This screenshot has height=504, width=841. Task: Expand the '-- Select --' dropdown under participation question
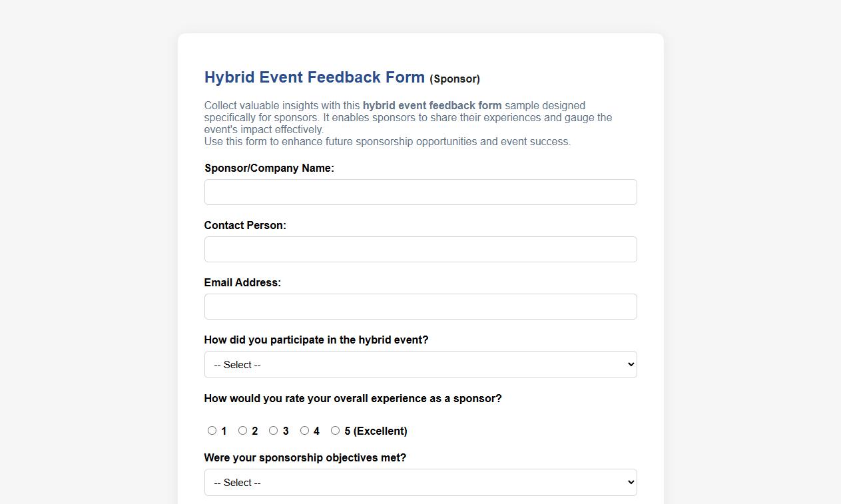pos(420,364)
